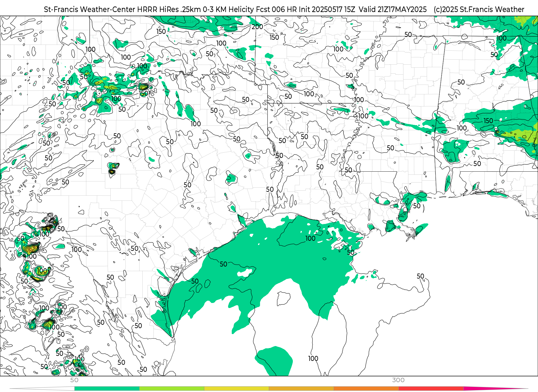The width and height of the screenshot is (538, 392).
Task: Click the yellow color bar segment
Action: point(236,389)
